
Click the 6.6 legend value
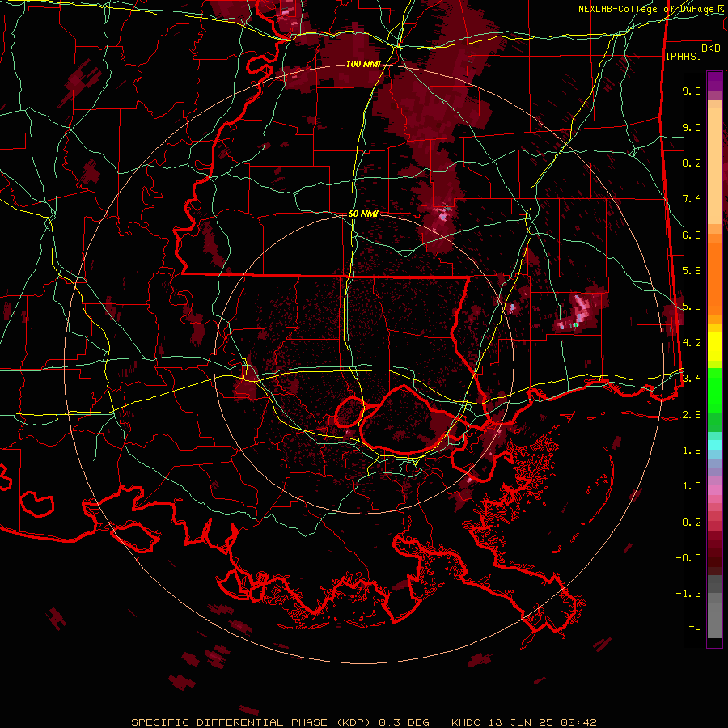click(x=692, y=235)
